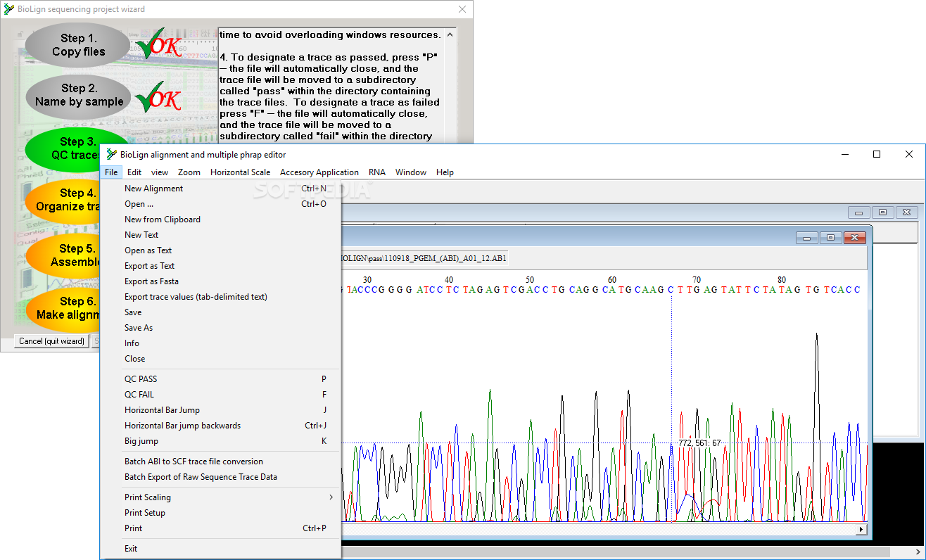Open the RNA menu
Image resolution: width=926 pixels, height=560 pixels.
(377, 172)
